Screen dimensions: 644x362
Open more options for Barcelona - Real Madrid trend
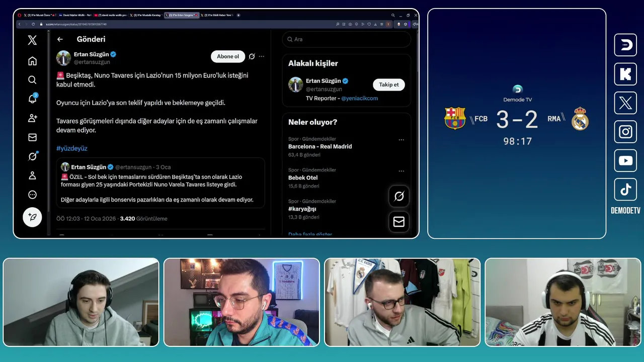(x=401, y=140)
